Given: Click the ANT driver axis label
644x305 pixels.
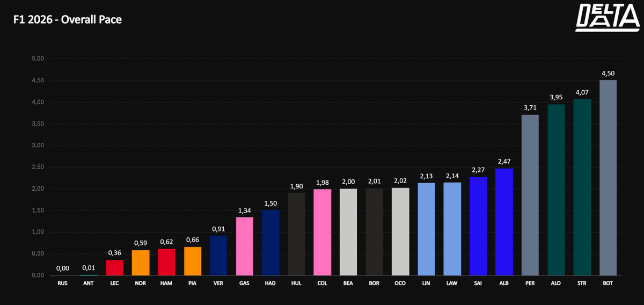Looking at the screenshot, I should [x=89, y=282].
